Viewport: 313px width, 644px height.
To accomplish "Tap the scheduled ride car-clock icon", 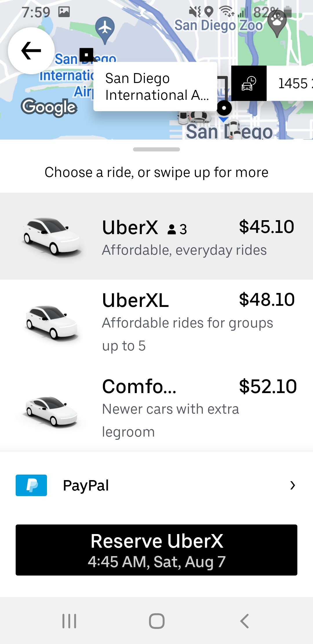I will click(x=249, y=84).
